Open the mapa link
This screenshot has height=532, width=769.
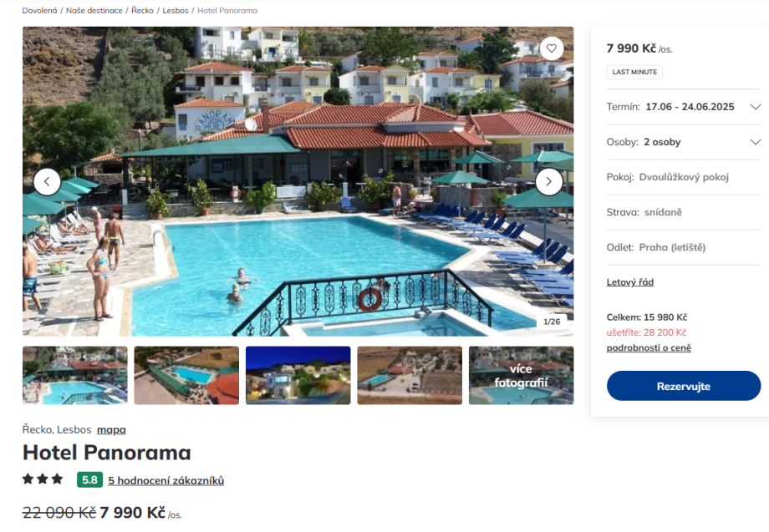(111, 429)
